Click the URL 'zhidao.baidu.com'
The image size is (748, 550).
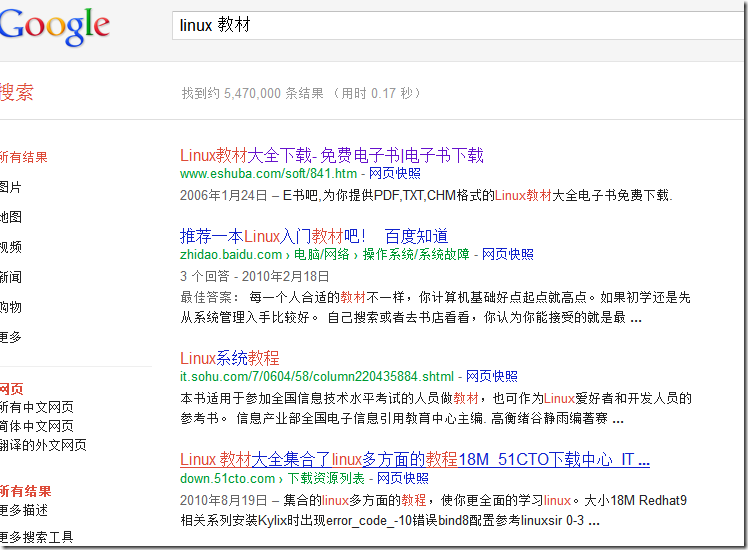point(231,254)
